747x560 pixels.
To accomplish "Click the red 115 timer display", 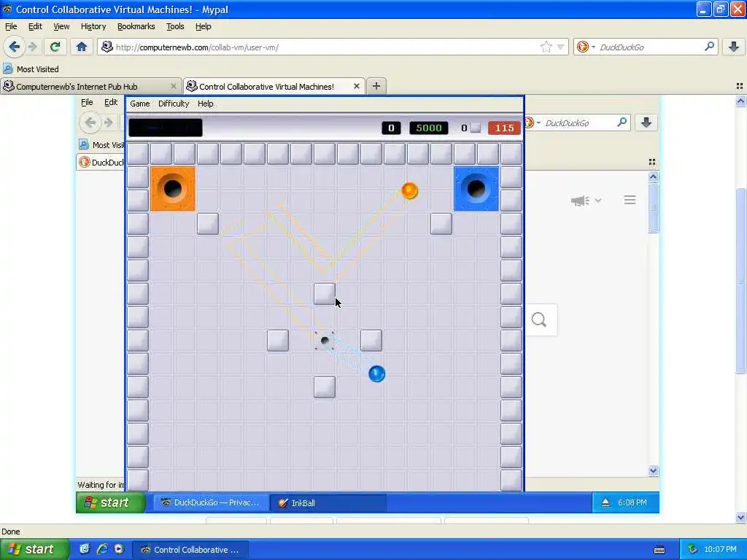I will pyautogui.click(x=504, y=128).
